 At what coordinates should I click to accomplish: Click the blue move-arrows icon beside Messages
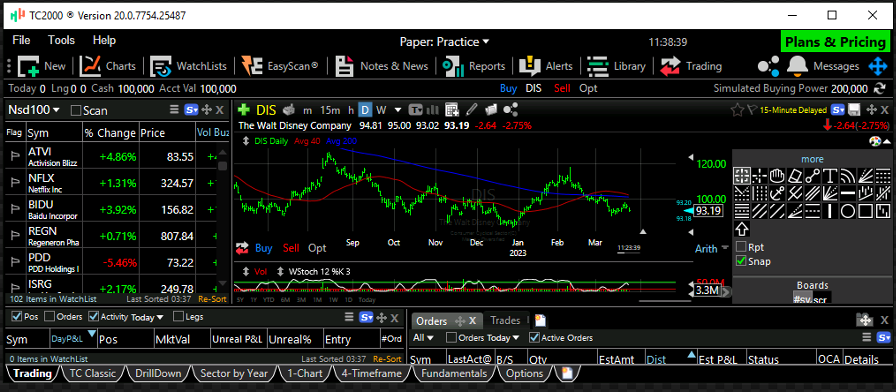(x=877, y=66)
